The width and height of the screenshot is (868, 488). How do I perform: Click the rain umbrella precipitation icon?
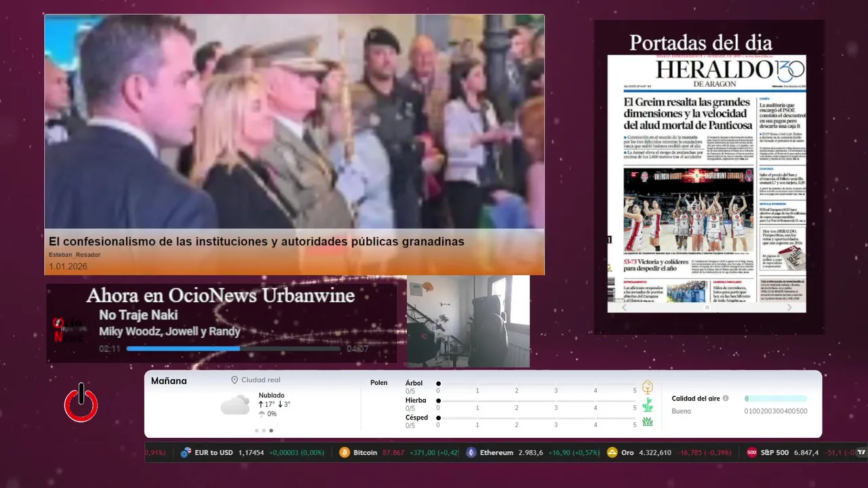click(x=262, y=414)
